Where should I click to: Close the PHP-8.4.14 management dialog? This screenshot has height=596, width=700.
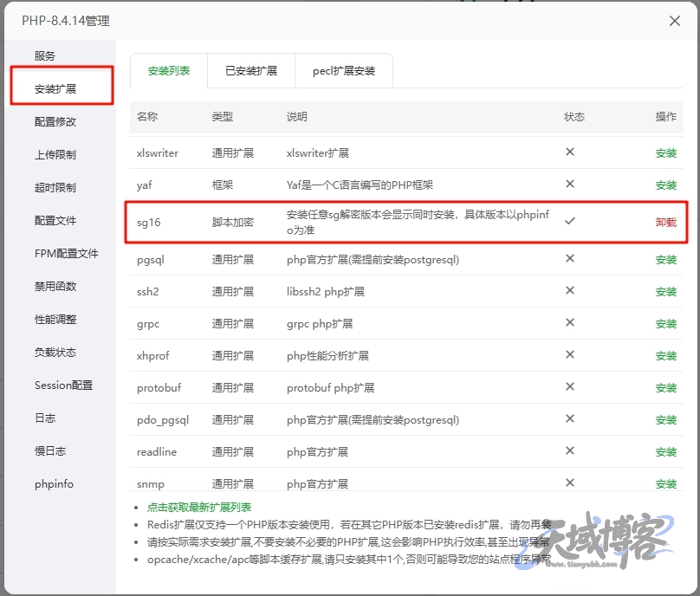676,22
